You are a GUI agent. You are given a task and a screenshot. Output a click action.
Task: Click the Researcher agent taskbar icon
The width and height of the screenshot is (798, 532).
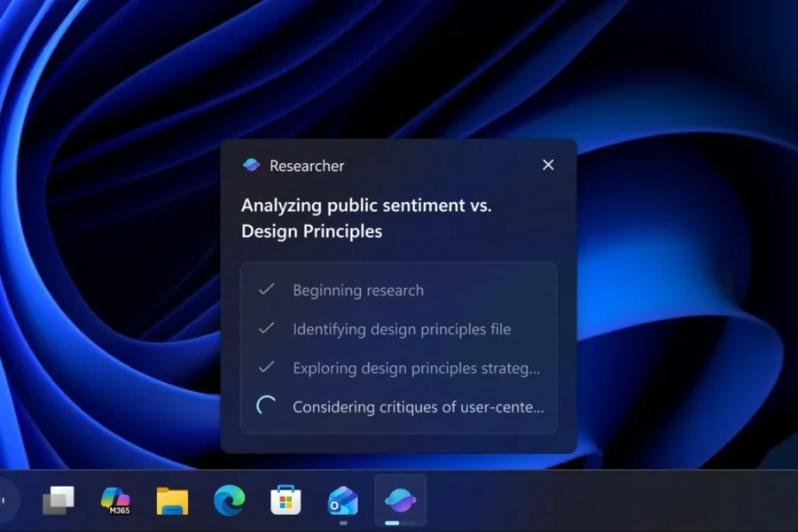pyautogui.click(x=401, y=500)
